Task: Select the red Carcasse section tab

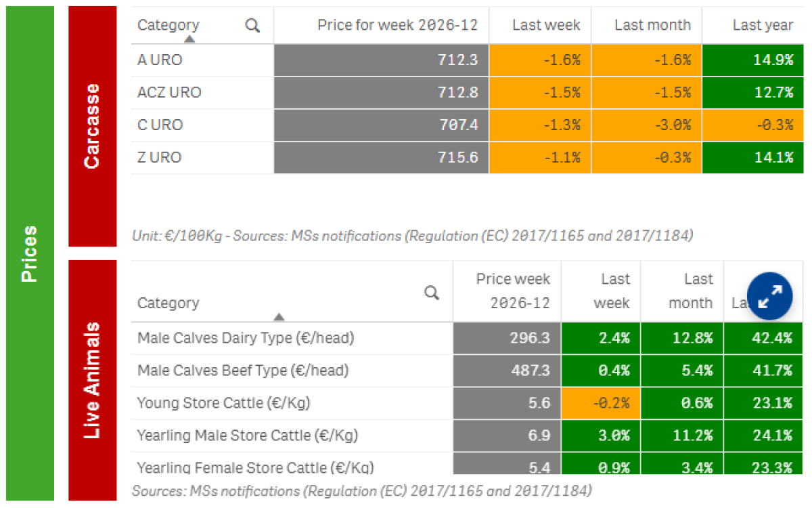Action: (x=93, y=126)
